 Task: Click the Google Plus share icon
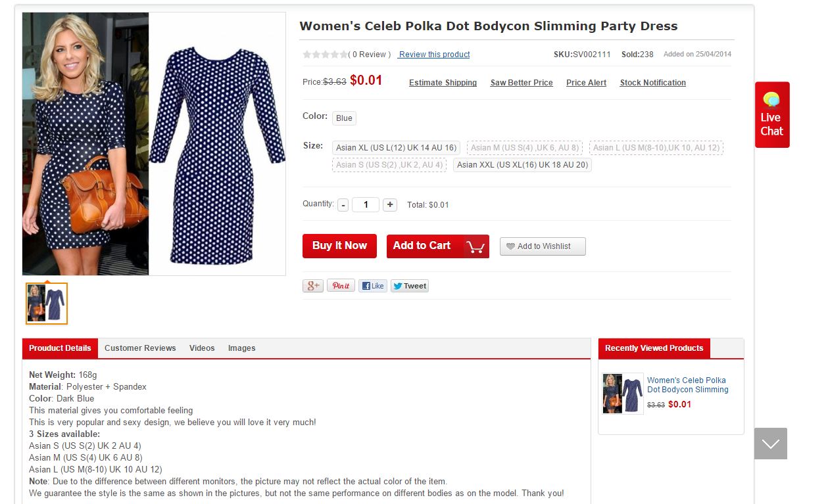point(313,286)
